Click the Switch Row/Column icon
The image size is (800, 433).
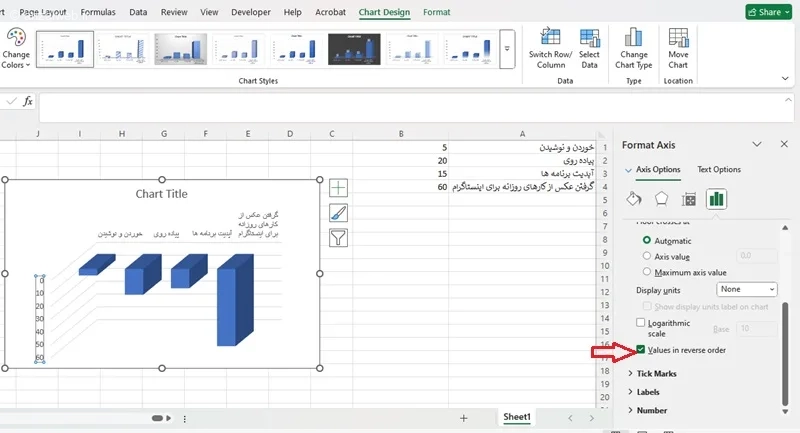tap(547, 33)
